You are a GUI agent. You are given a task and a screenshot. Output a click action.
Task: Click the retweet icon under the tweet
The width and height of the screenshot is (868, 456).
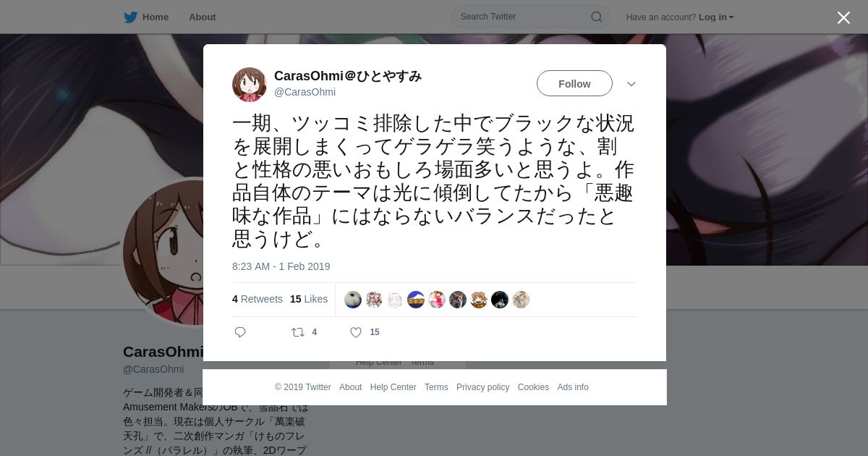297,332
